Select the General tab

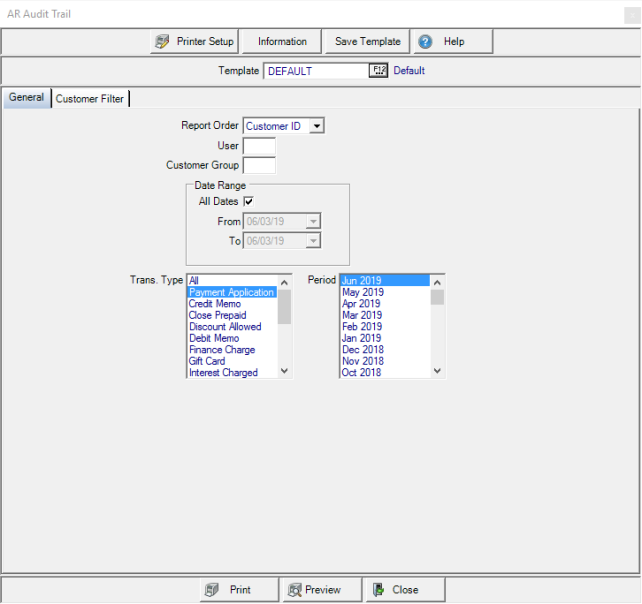click(27, 98)
